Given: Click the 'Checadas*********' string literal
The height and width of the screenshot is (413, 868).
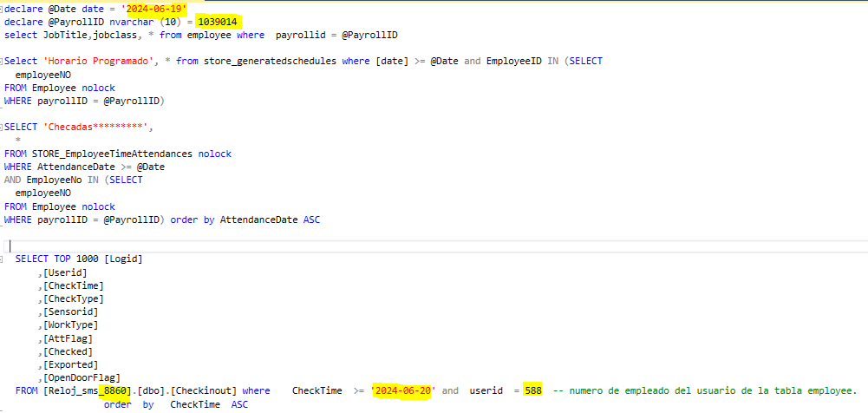Looking at the screenshot, I should [95, 128].
